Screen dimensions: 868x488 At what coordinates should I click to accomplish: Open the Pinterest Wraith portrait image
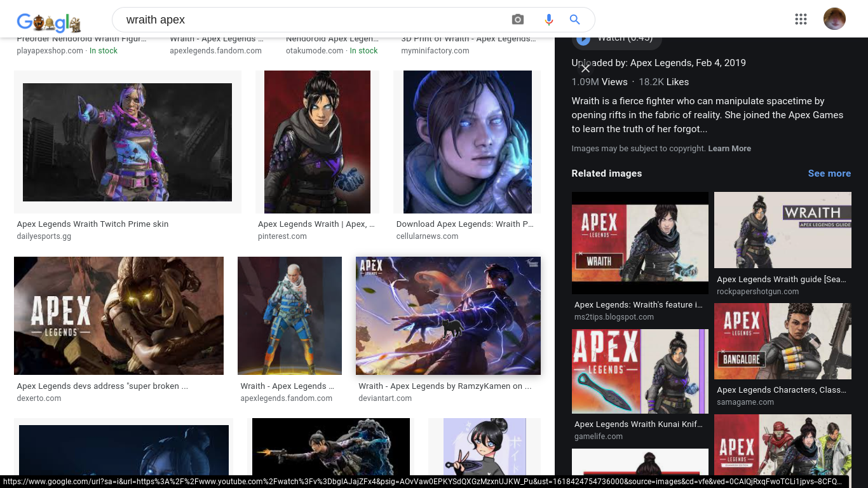coord(317,142)
